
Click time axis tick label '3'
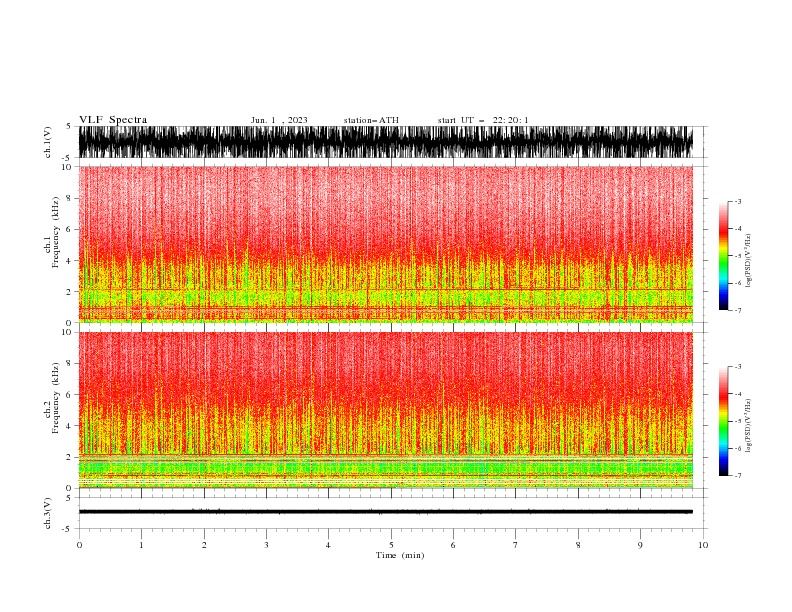click(266, 545)
